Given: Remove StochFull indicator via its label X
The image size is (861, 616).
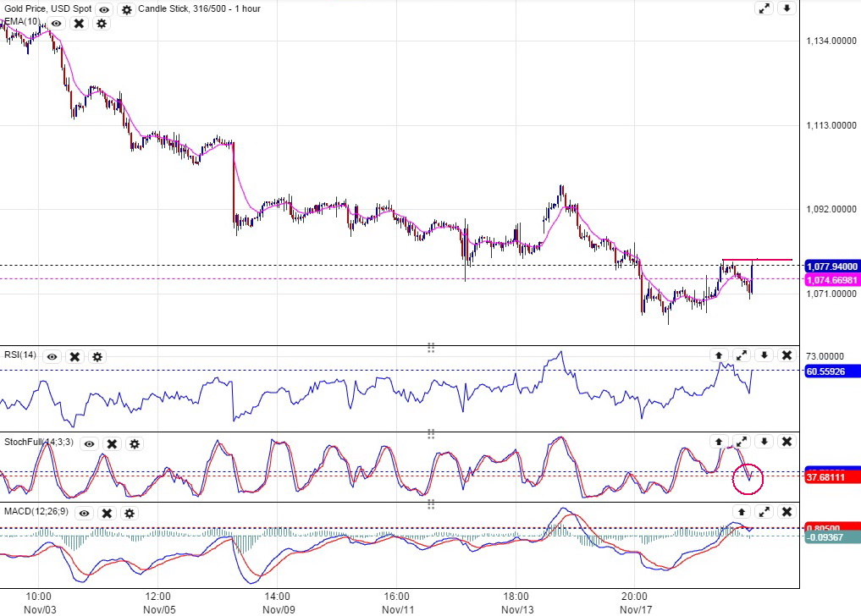Looking at the screenshot, I should 112,443.
